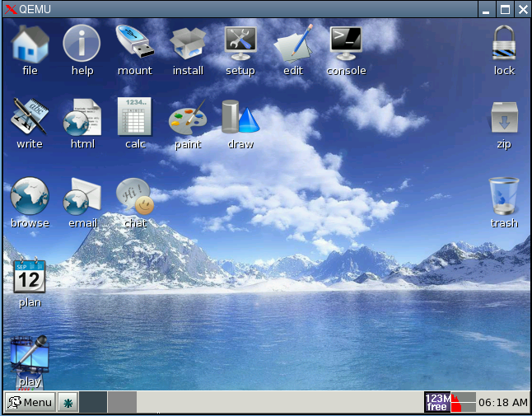532x416 pixels.
Task: Open the trash bin icon
Action: [x=504, y=195]
